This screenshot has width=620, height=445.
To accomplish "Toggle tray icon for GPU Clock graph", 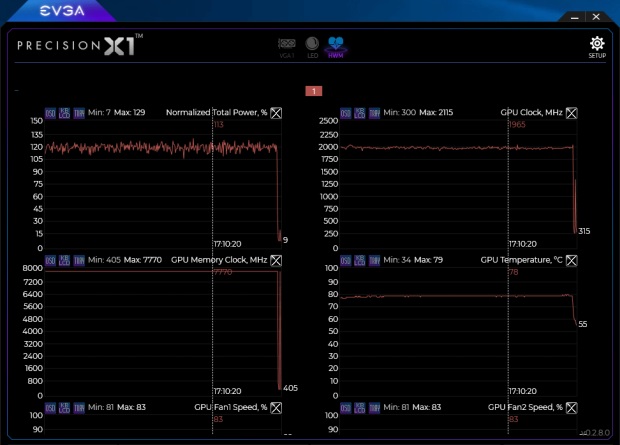I will (374, 113).
